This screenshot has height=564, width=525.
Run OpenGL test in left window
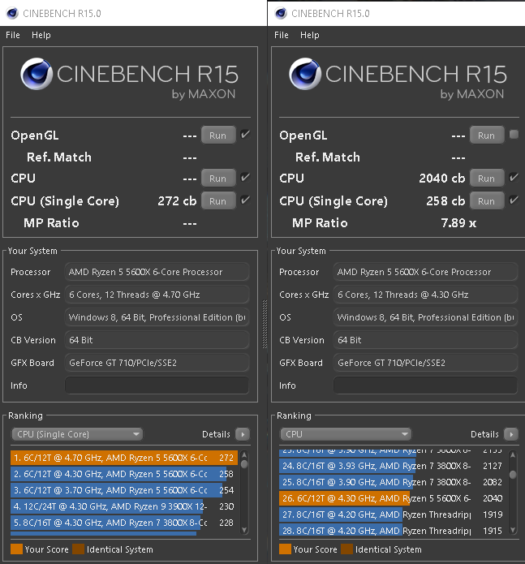coord(218,135)
